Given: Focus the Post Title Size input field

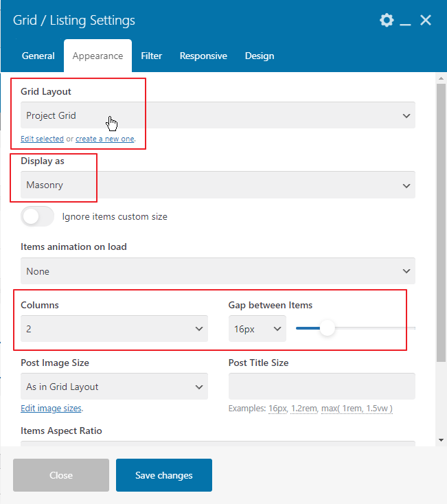Looking at the screenshot, I should (x=321, y=387).
